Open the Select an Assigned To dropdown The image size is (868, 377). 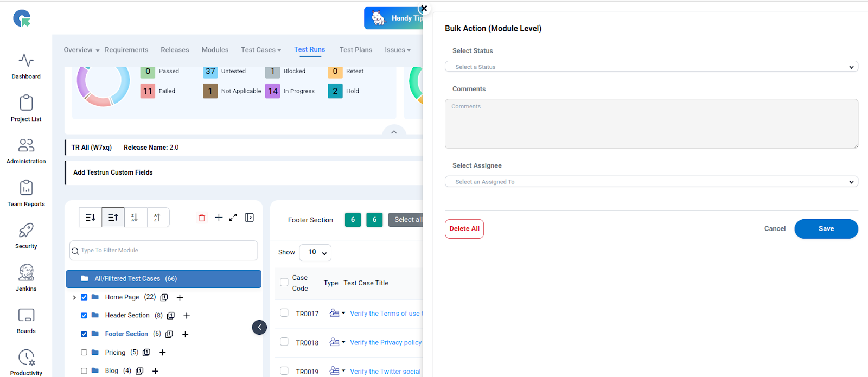pyautogui.click(x=652, y=182)
